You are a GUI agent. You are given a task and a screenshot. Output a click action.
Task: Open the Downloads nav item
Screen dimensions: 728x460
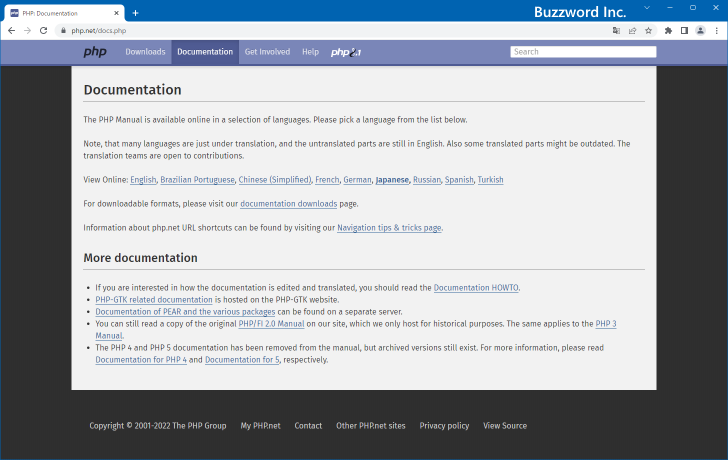click(x=145, y=52)
